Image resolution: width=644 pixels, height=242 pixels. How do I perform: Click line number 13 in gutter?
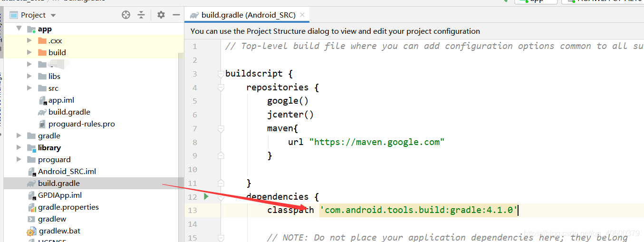[192, 210]
